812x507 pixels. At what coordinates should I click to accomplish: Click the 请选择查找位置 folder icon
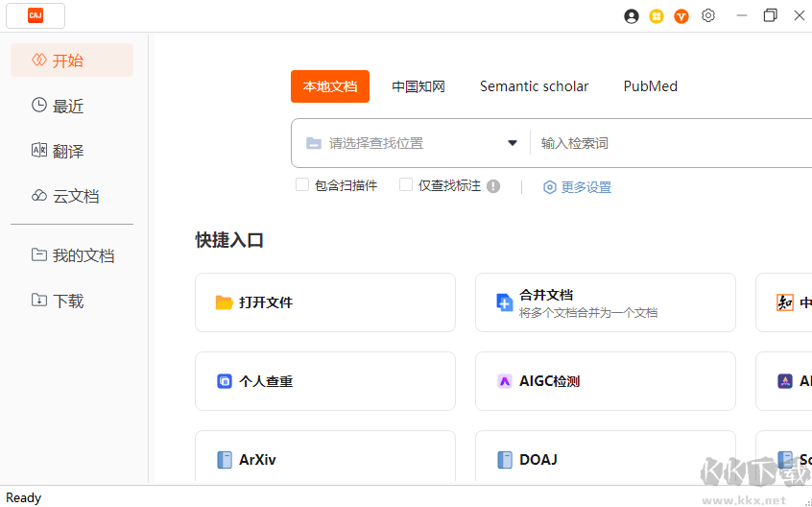click(x=313, y=143)
